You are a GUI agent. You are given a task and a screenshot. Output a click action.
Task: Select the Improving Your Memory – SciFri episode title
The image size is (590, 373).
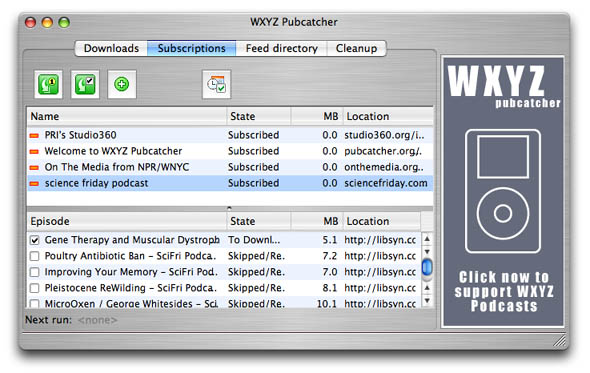131,272
